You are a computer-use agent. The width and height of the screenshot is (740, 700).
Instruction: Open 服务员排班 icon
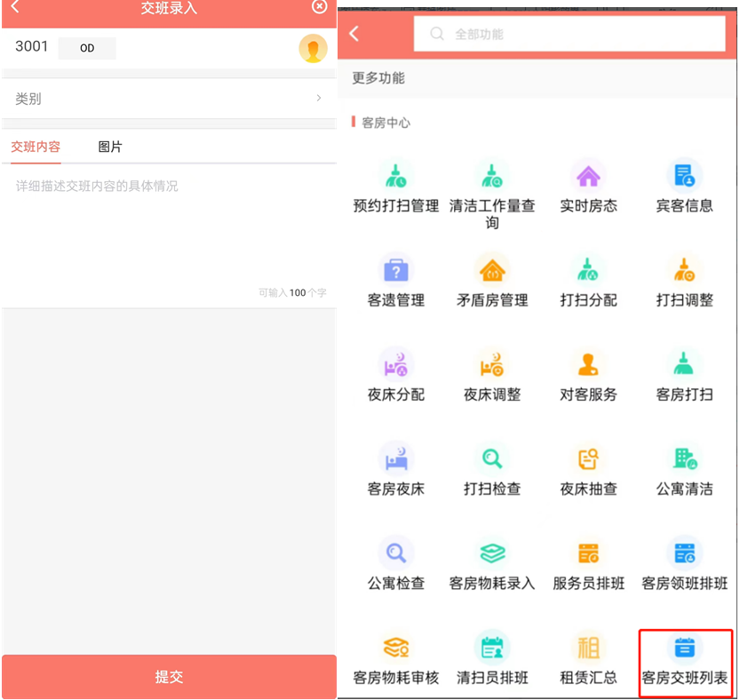pos(588,553)
